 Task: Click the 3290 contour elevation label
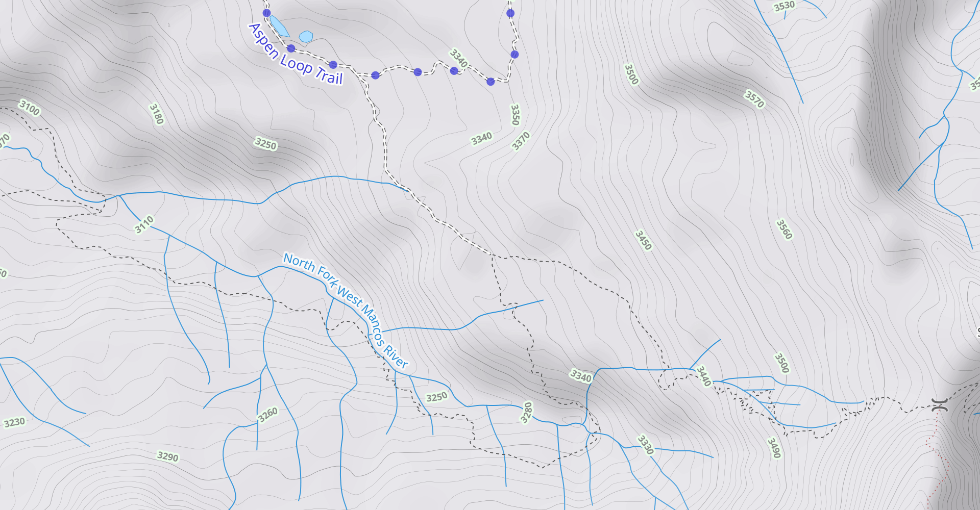[168, 456]
